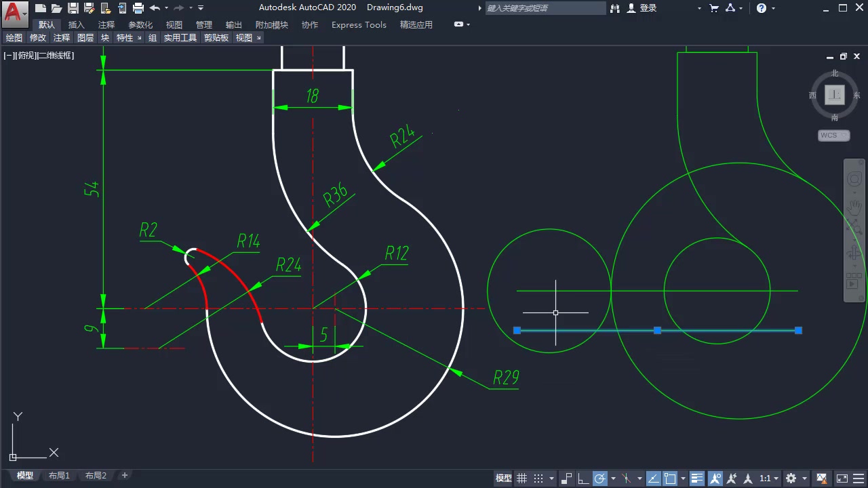Click the WCS coordinate system button
The image size is (868, 488).
pos(833,136)
